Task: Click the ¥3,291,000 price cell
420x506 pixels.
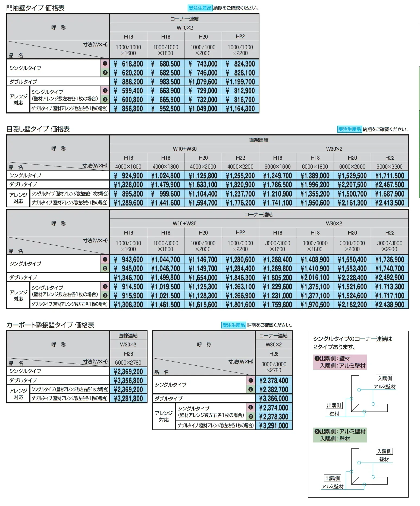Action: coord(274,426)
